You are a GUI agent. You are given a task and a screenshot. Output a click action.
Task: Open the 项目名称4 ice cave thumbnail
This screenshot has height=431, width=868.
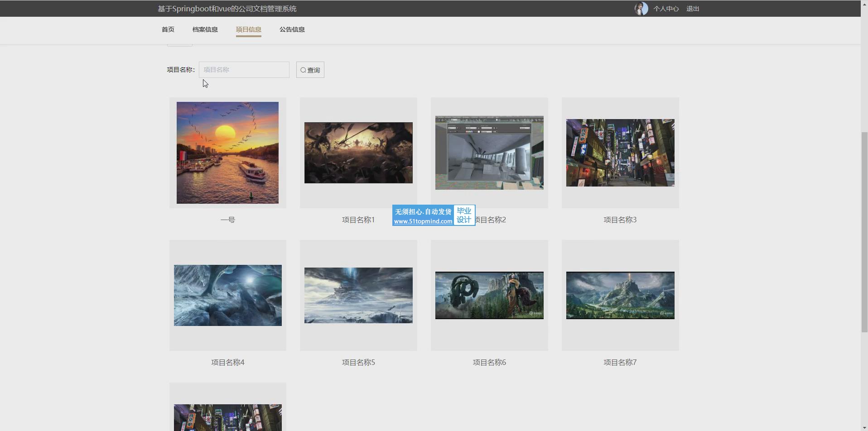pyautogui.click(x=227, y=295)
